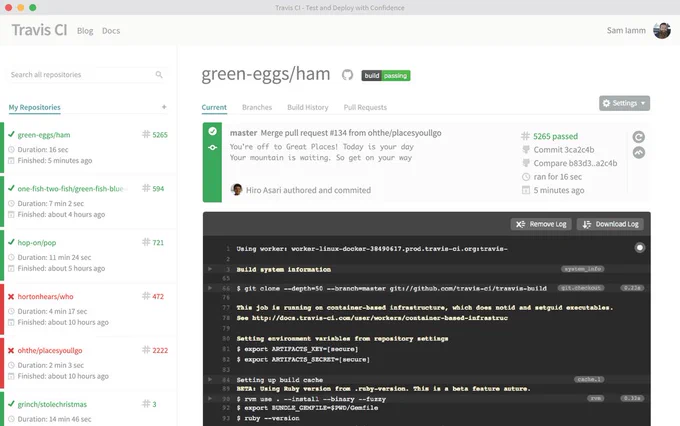This screenshot has width=680, height=426.
Task: Open the Docs link in header
Action: (111, 31)
